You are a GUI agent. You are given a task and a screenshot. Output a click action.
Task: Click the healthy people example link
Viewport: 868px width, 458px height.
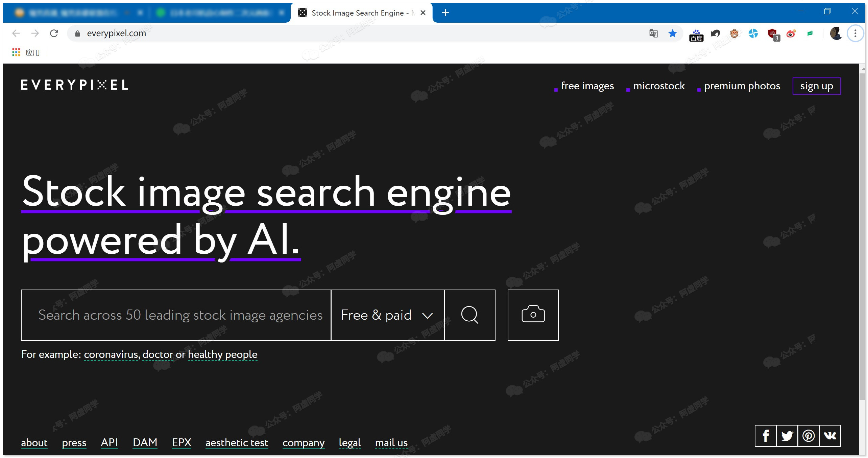click(222, 354)
